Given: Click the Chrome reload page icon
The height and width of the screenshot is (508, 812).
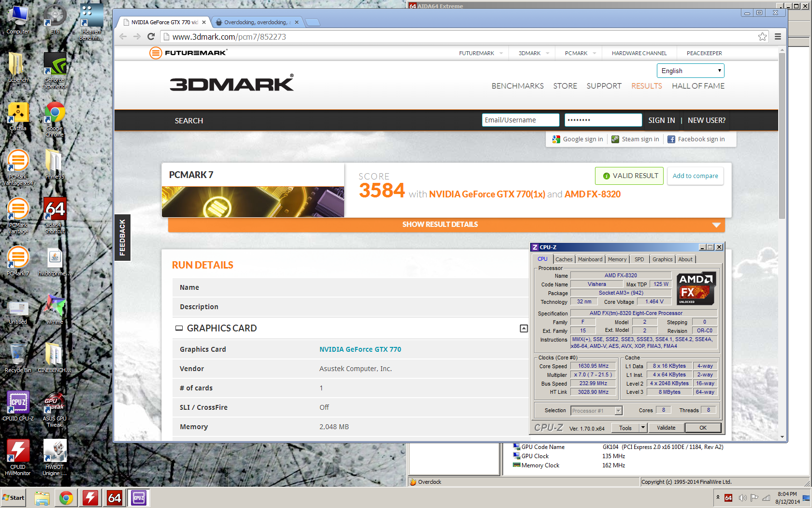Looking at the screenshot, I should coord(151,36).
